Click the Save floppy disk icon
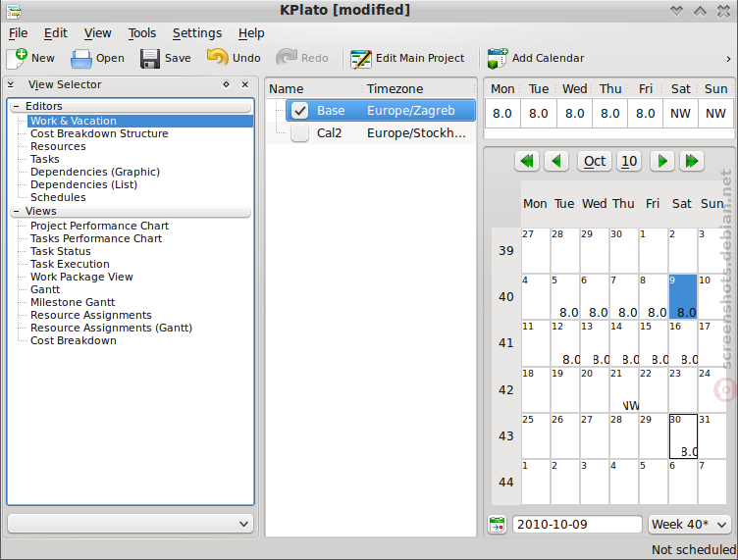 [150, 59]
